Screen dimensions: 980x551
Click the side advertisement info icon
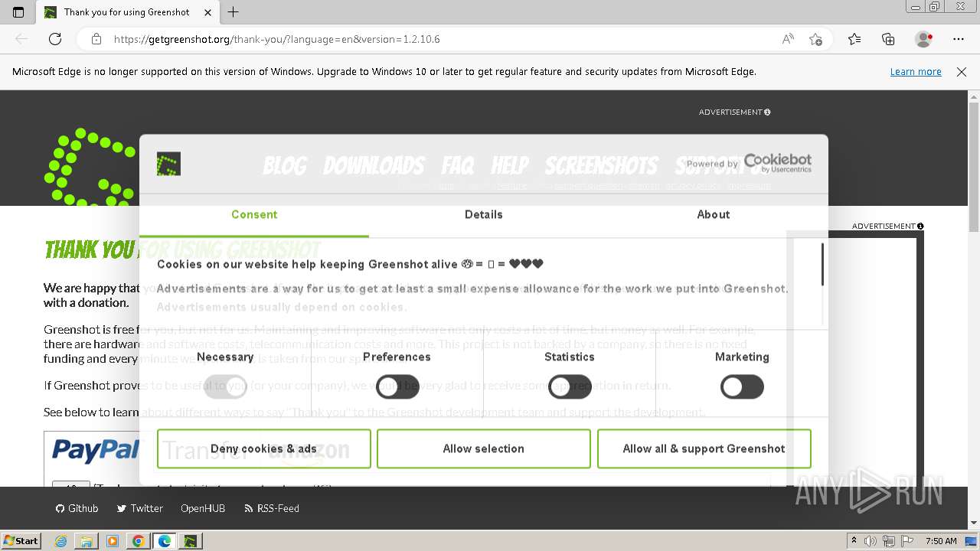coord(920,226)
